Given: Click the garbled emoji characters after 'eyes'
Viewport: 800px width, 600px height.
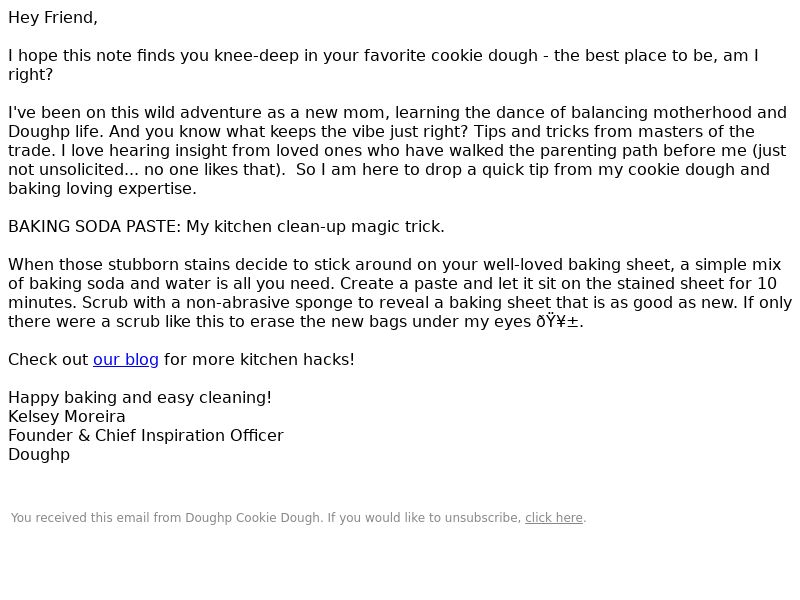Looking at the screenshot, I should [x=557, y=322].
